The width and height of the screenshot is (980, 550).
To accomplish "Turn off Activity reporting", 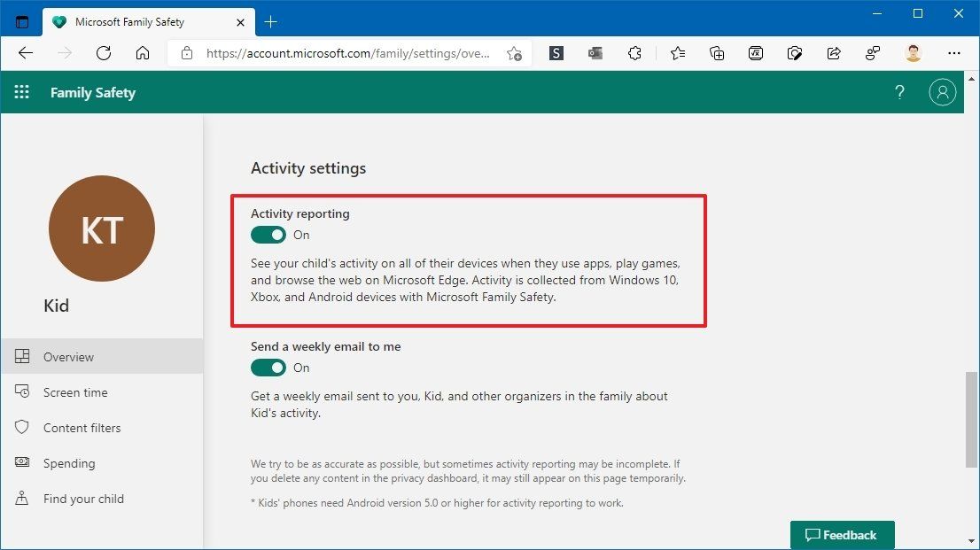I will coord(268,235).
